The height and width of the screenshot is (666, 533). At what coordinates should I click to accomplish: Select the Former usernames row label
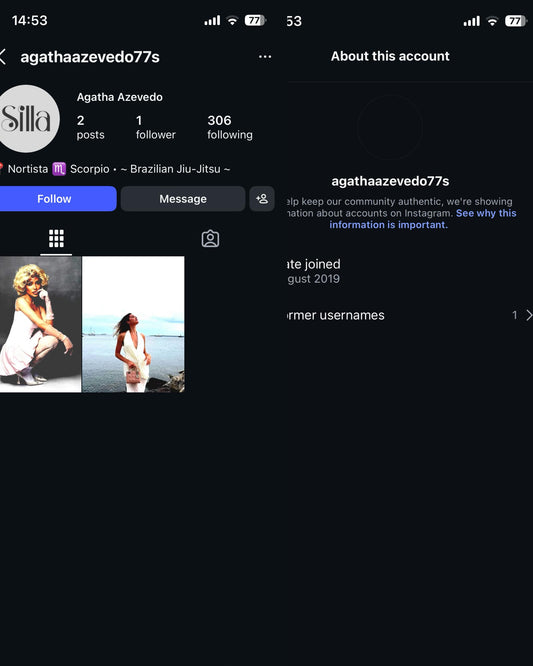click(x=336, y=315)
